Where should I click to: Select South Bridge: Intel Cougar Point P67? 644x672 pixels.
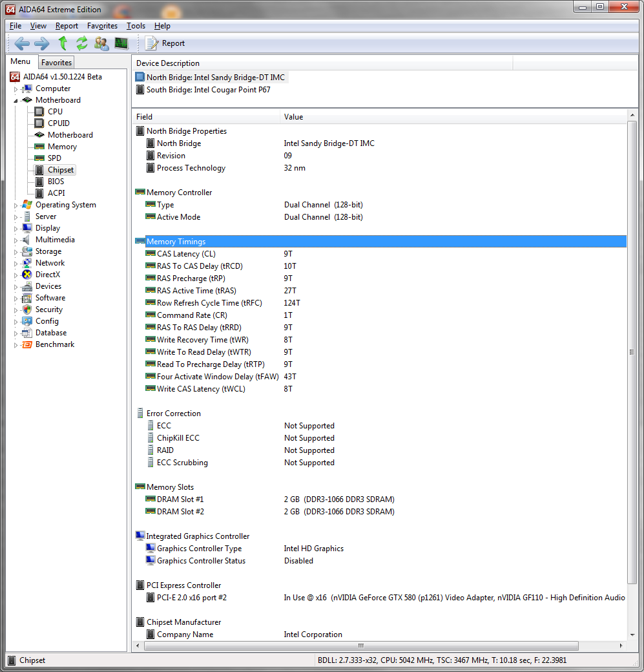208,90
